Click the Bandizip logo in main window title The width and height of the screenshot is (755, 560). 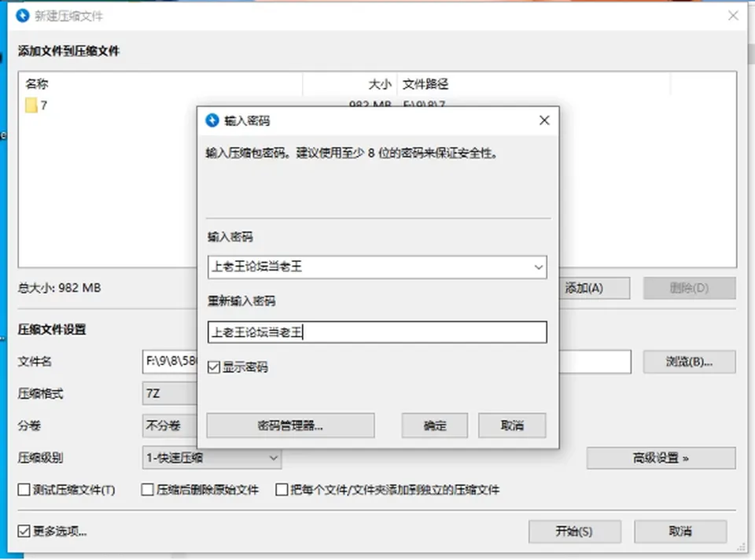(x=23, y=16)
